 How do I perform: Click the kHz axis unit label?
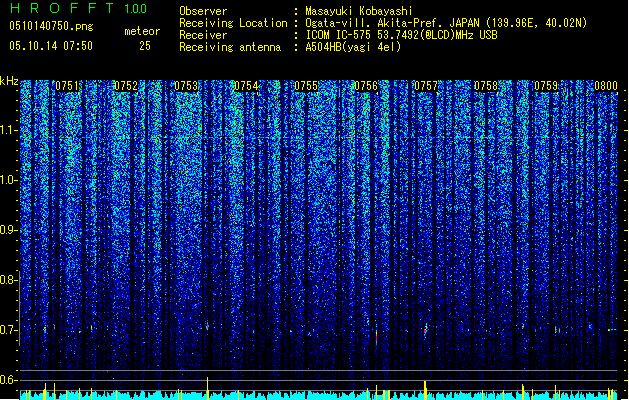pos(9,81)
